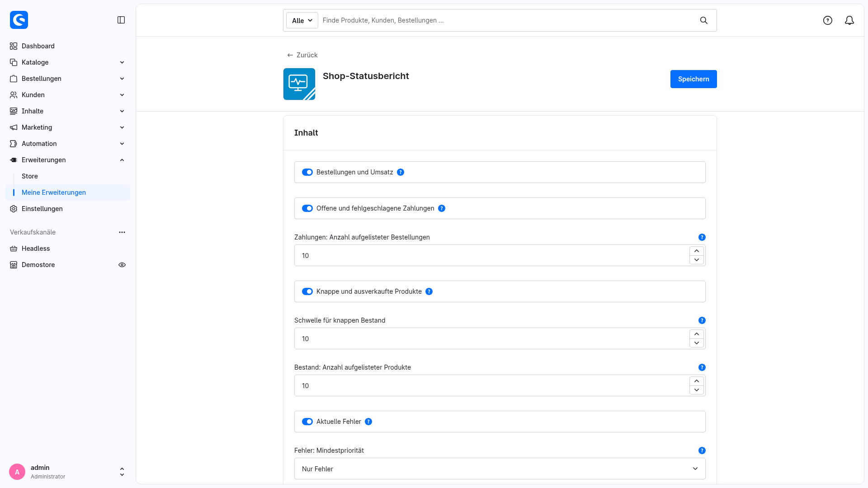The width and height of the screenshot is (868, 488).
Task: Open Fehler: Mindestpriorität dropdown
Action: (x=500, y=469)
